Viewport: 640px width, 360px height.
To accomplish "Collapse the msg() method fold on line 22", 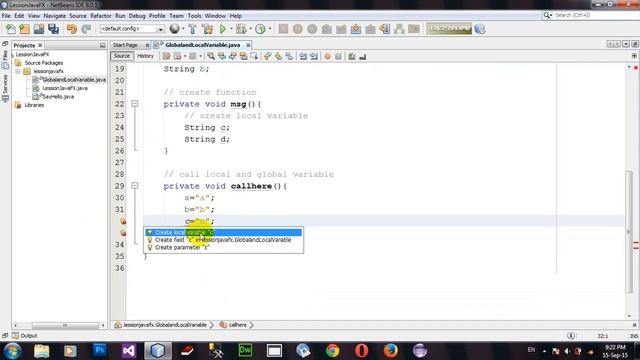I will pos(135,104).
